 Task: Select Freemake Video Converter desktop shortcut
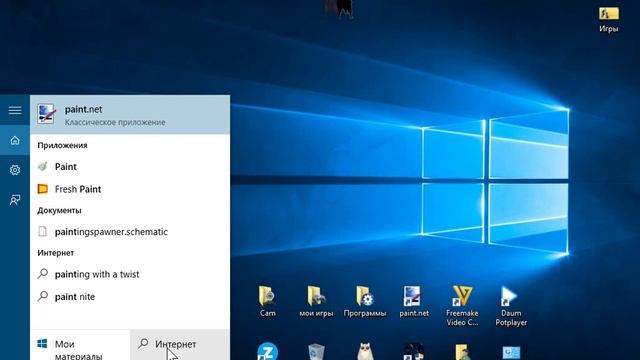[x=462, y=305]
